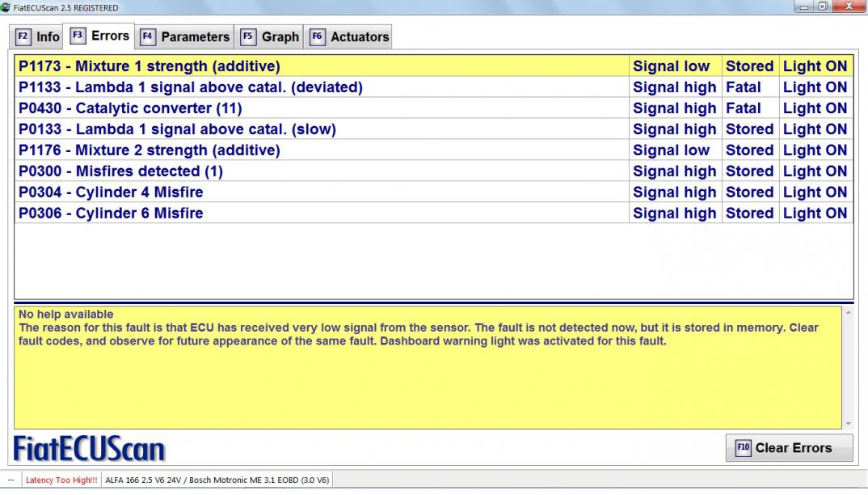Click Light ON in P1133 row
This screenshot has height=495, width=868.
point(815,87)
